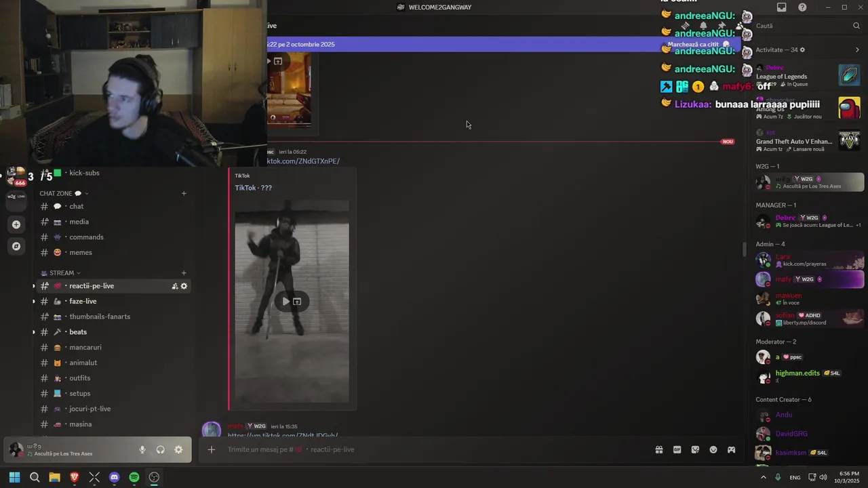Open the thumbnails-fanarts channel

tap(113, 317)
